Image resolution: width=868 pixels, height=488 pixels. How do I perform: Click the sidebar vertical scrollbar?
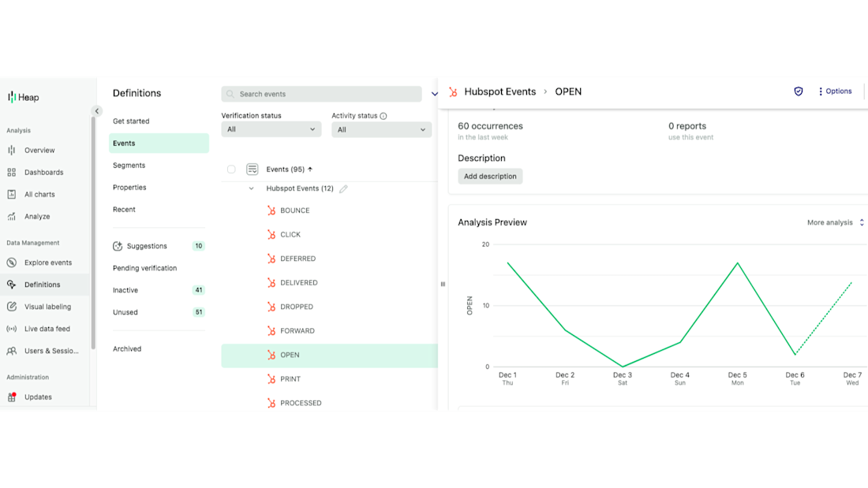(94, 233)
